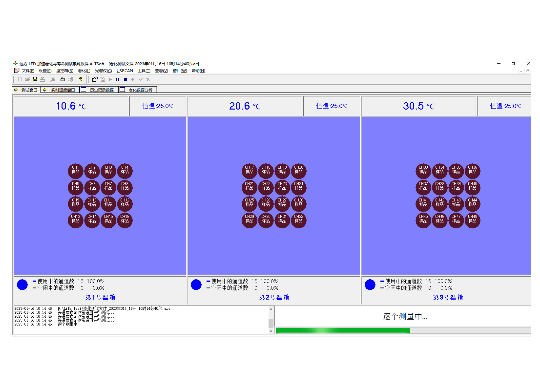Click the black new-test icon left of pause

point(95,80)
